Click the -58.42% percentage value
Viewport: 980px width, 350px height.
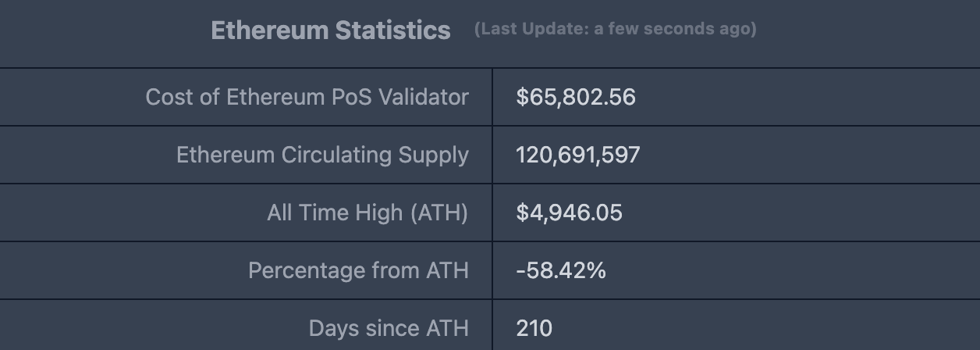tap(560, 270)
